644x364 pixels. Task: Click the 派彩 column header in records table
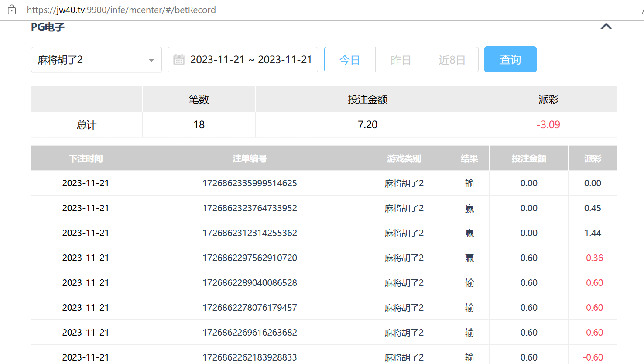[x=593, y=158]
